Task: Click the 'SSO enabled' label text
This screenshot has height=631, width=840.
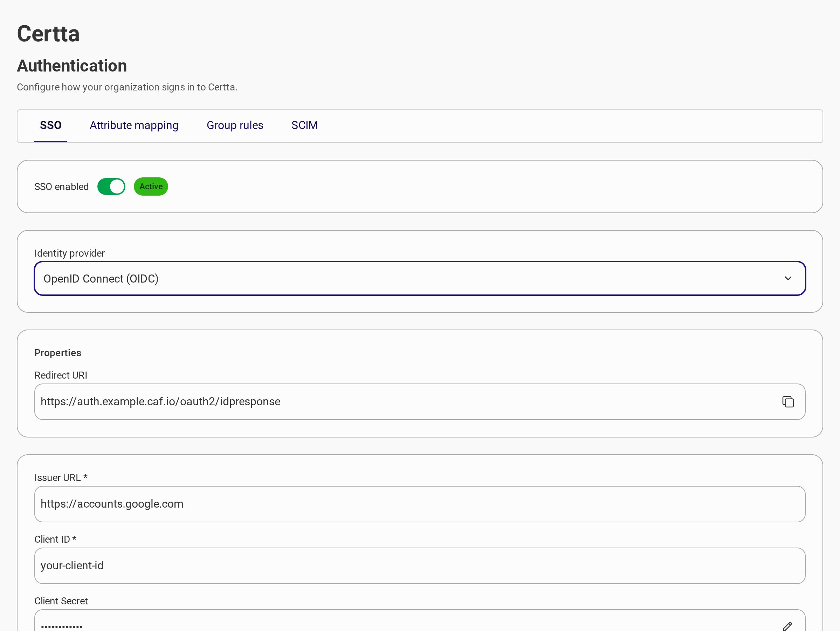Action: pos(62,186)
